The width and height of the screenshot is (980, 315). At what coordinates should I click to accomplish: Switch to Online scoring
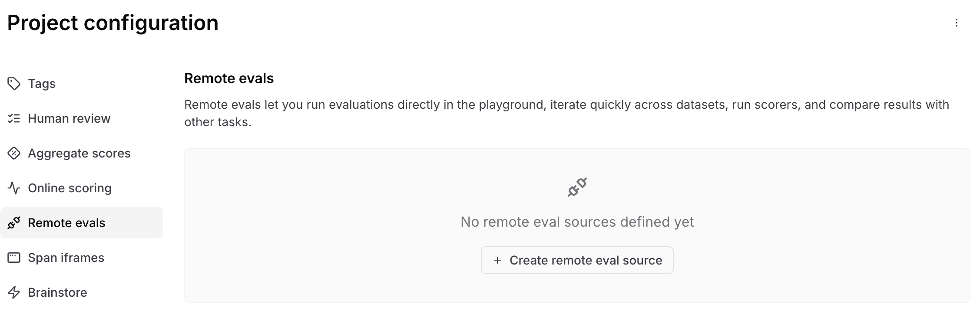coord(70,188)
